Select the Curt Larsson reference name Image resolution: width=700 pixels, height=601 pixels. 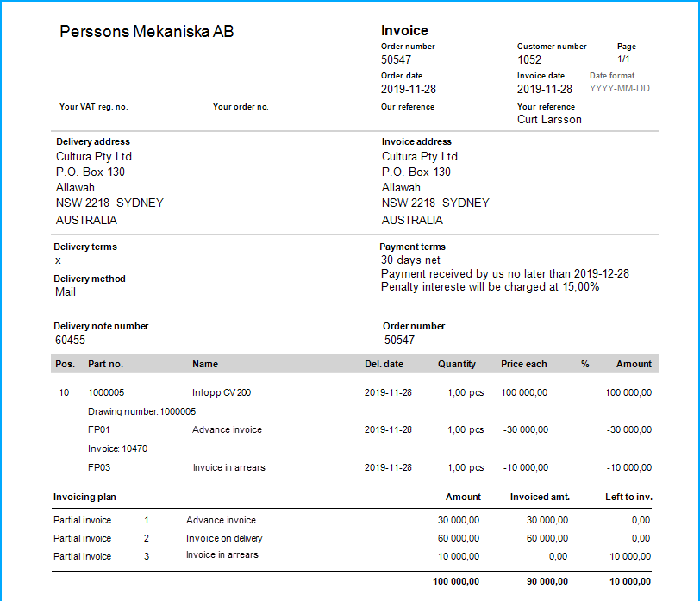click(x=549, y=120)
